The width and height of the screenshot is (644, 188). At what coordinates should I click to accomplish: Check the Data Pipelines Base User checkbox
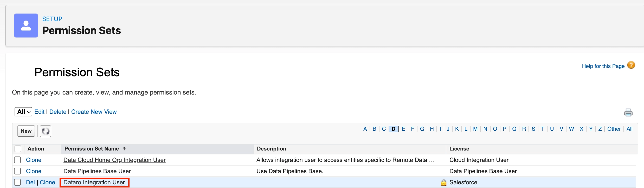[x=17, y=171]
